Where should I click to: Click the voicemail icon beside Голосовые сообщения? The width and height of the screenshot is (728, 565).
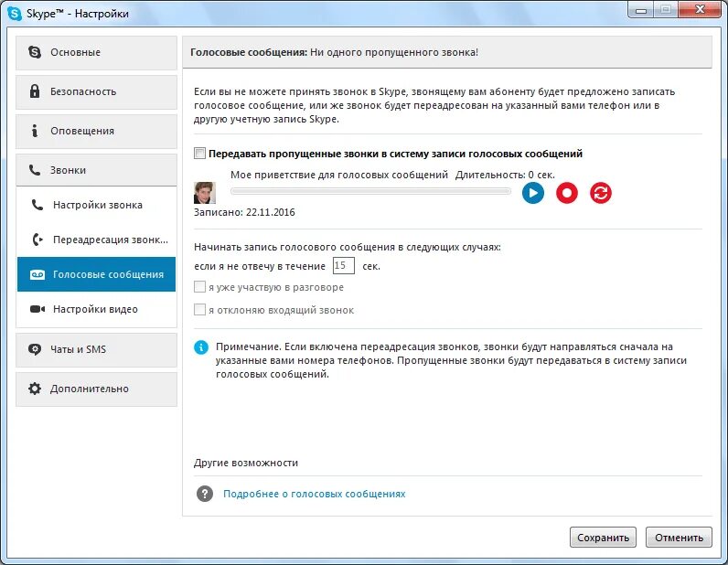(37, 274)
